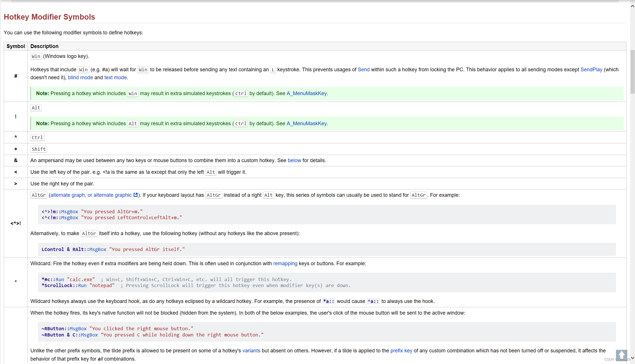Click MsgBox in LControl & RAlt example

pos(98,249)
